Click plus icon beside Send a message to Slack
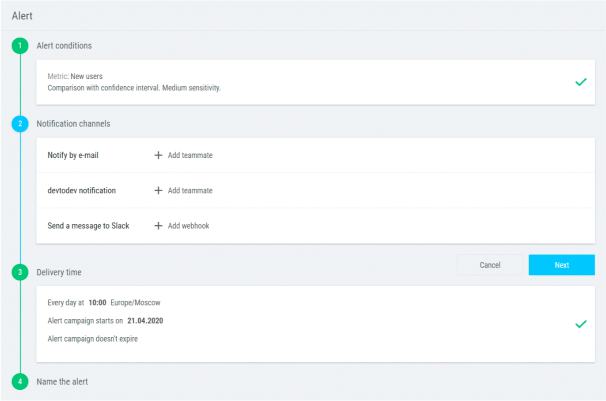606x401 pixels. click(x=158, y=226)
